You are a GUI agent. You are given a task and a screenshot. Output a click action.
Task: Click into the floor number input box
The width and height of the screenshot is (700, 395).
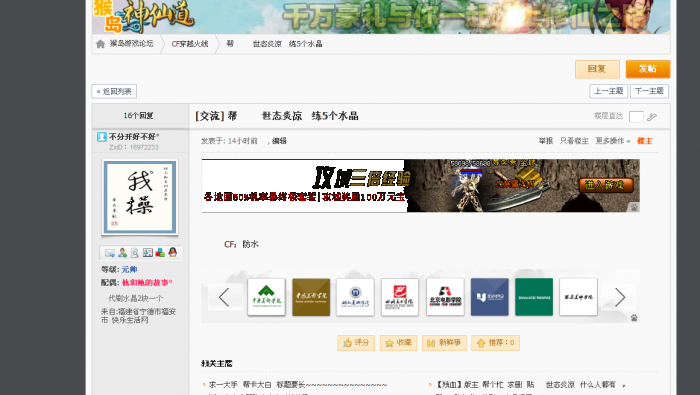coord(636,117)
